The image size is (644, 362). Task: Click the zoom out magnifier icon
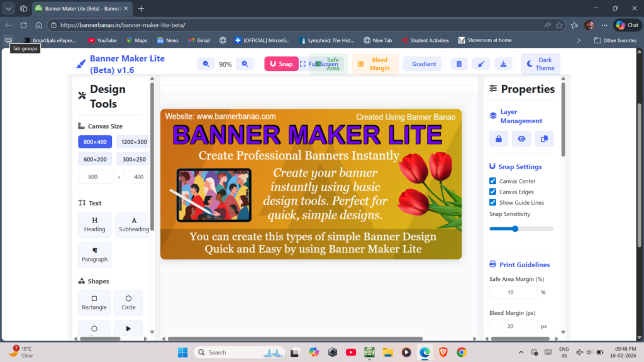pos(206,64)
